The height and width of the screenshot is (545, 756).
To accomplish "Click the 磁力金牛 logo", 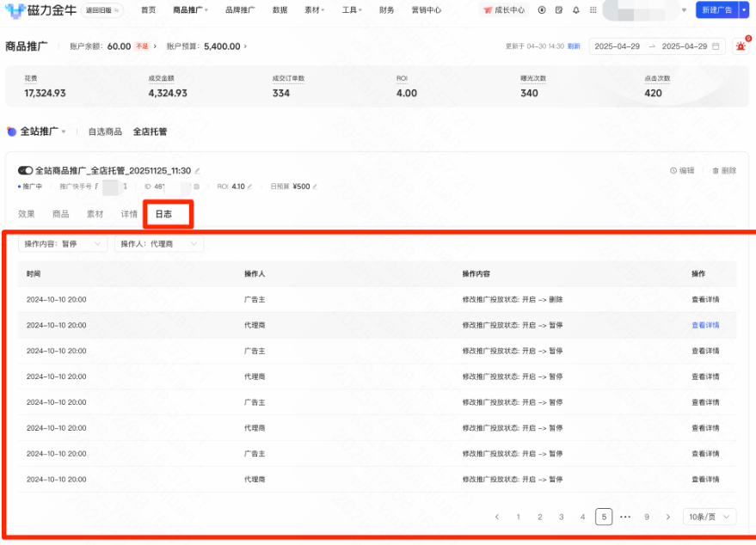I will (x=40, y=10).
